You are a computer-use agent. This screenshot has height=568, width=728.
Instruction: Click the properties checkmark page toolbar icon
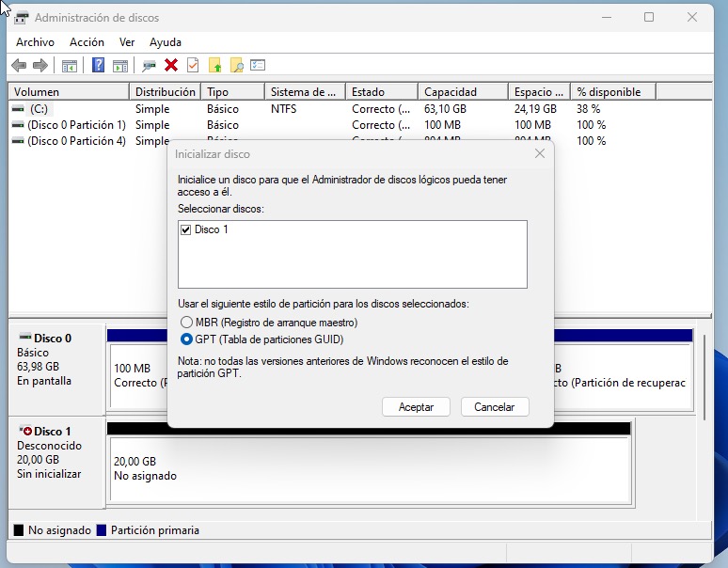193,66
